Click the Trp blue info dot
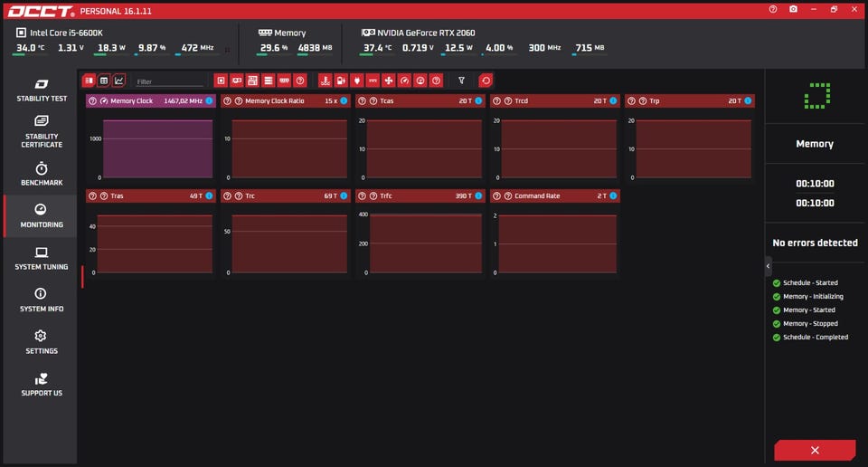Screen dimensions: 868x467 click(x=748, y=100)
